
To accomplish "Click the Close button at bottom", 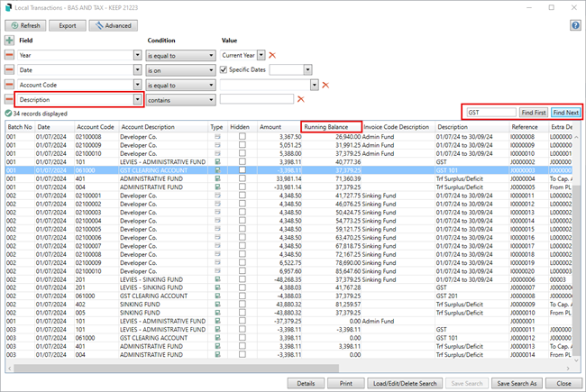I will tap(563, 383).
